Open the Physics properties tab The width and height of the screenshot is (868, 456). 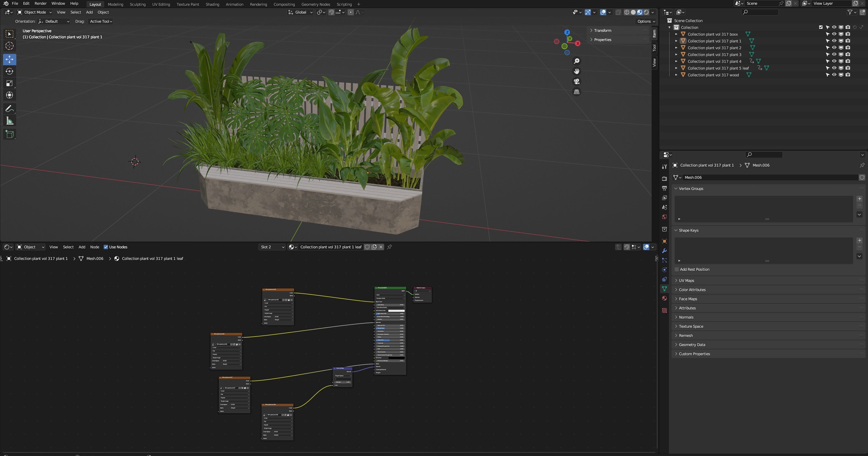click(x=664, y=270)
